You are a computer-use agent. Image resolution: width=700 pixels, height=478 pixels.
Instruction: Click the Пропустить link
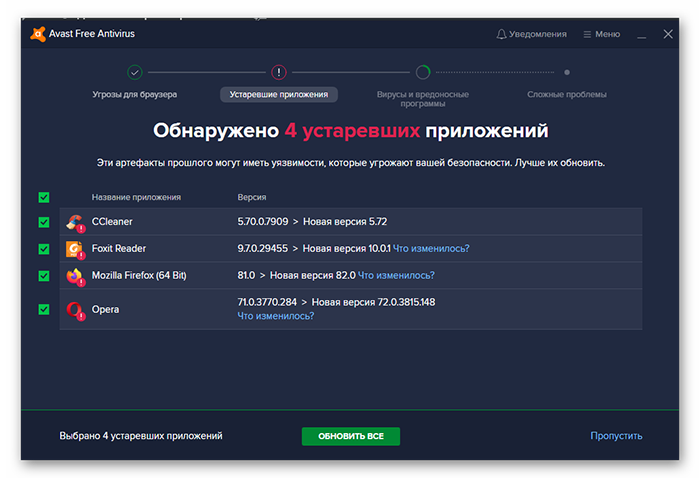click(x=616, y=436)
